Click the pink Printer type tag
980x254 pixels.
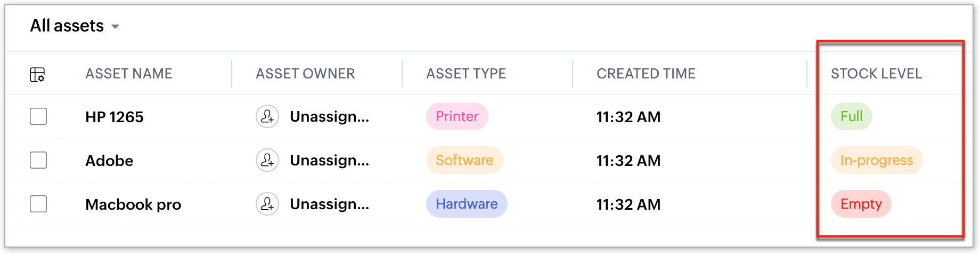[457, 116]
